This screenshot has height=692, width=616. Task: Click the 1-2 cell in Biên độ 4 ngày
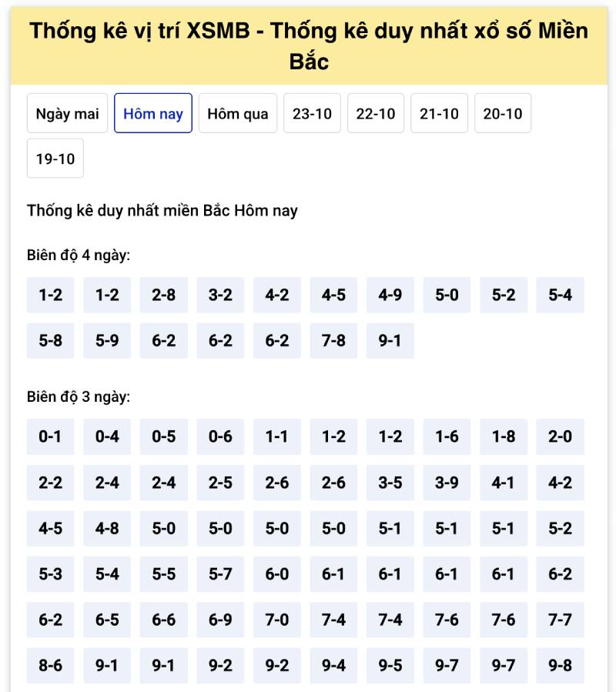50,295
